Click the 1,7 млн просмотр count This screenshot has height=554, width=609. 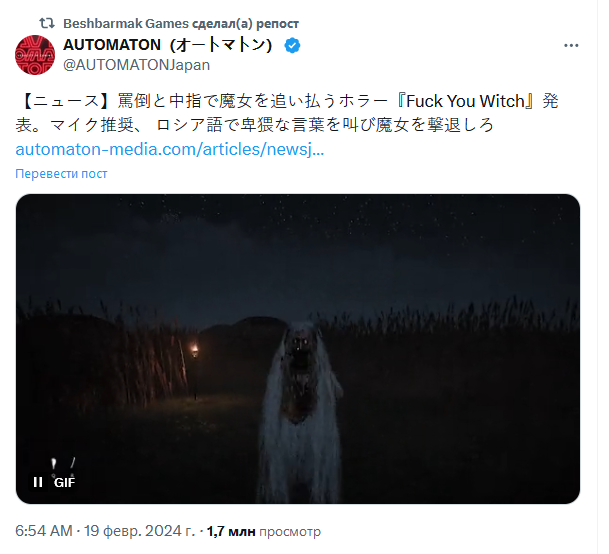[x=264, y=531]
